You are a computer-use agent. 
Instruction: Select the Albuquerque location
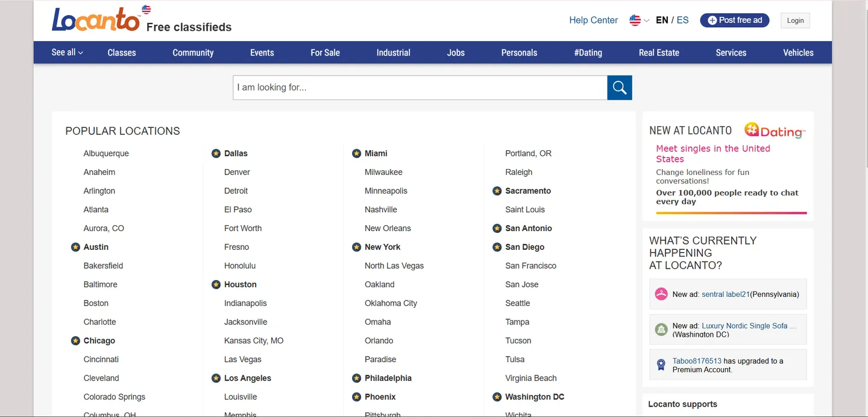point(106,153)
